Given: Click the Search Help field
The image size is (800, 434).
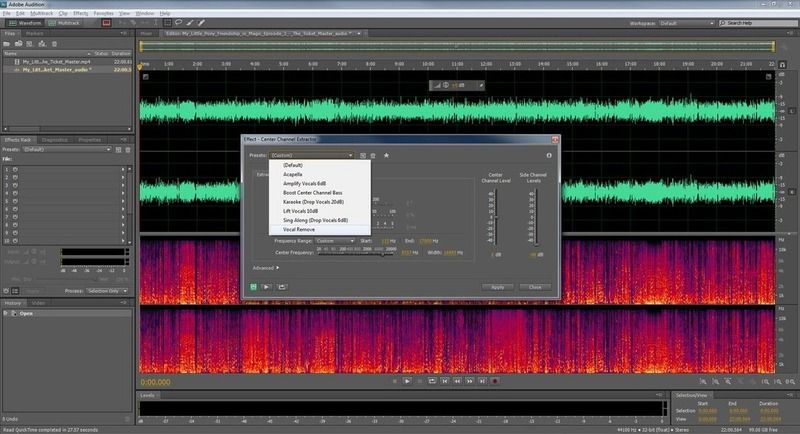Looking at the screenshot, I should 759,23.
